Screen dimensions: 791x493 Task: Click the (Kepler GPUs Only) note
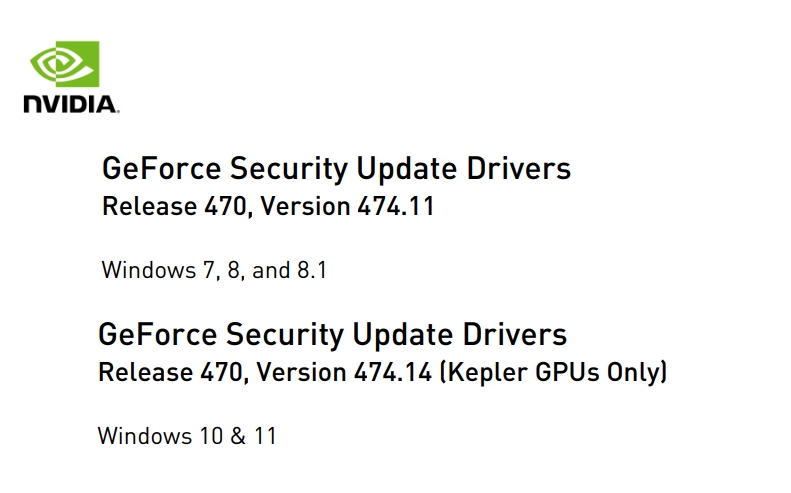point(553,372)
